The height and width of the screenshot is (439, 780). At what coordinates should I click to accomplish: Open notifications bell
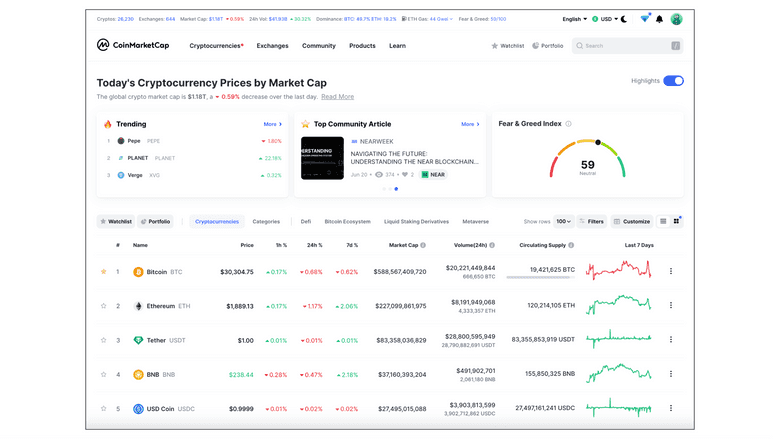(x=659, y=19)
